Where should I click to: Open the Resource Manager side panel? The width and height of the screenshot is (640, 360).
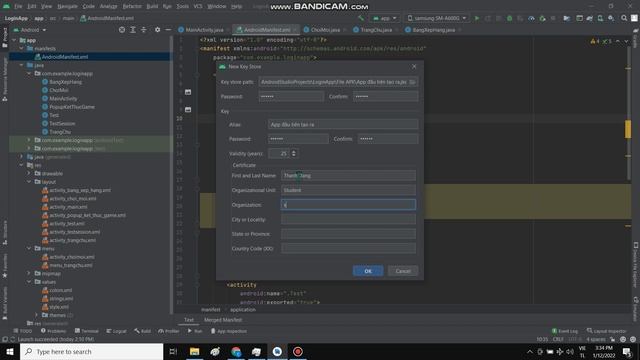tap(5, 80)
